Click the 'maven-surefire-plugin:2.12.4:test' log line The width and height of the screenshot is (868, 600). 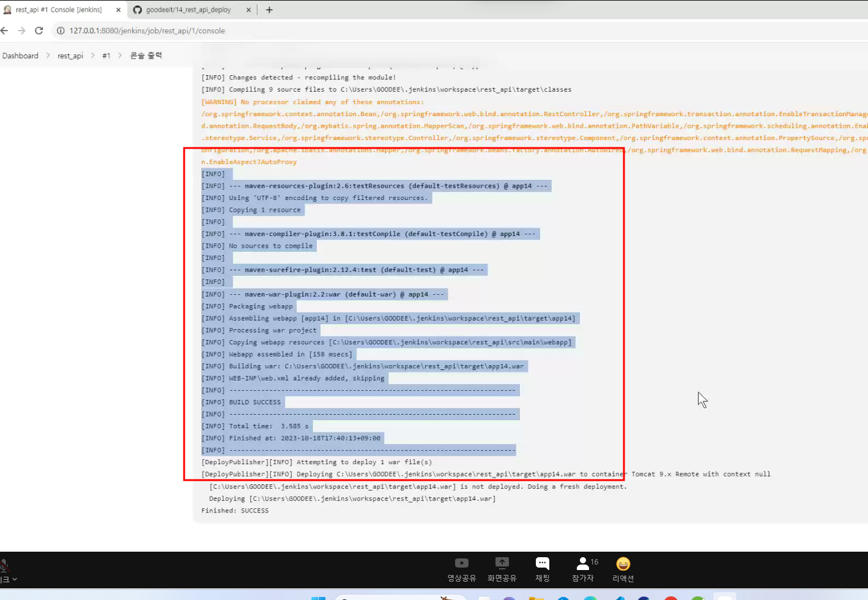343,270
